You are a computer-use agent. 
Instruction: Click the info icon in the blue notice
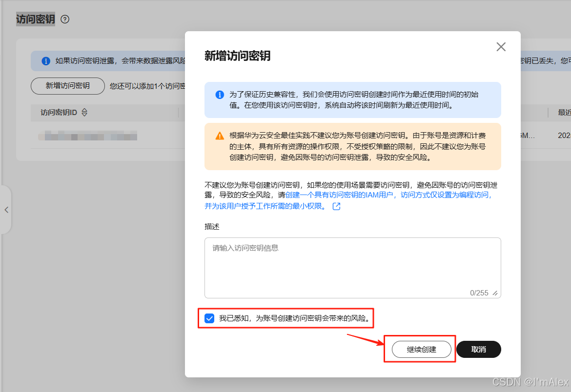pos(220,95)
